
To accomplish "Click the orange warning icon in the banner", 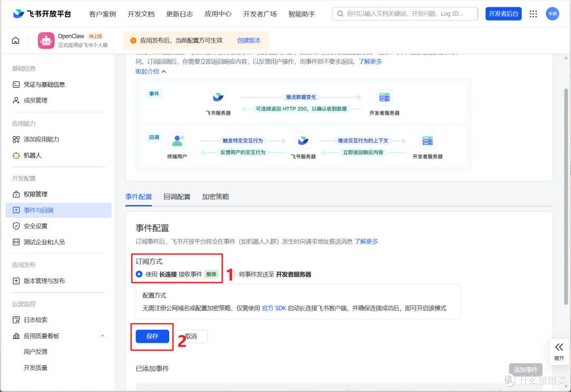I will [133, 40].
